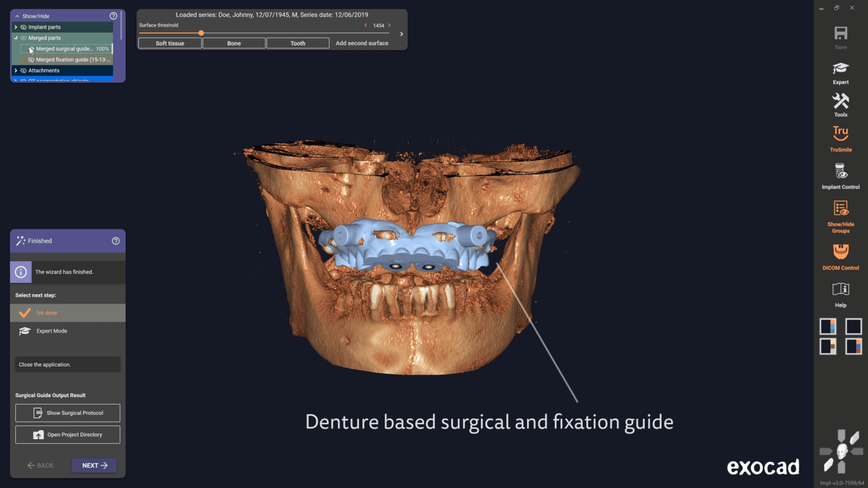Collapse the Show/Hide panel header
868x488 pixels.
click(x=17, y=16)
